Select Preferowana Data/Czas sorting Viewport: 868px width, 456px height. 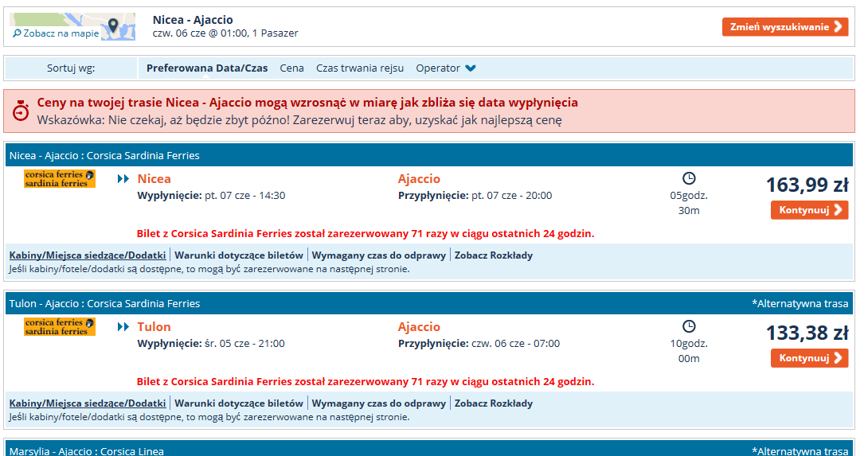point(207,68)
